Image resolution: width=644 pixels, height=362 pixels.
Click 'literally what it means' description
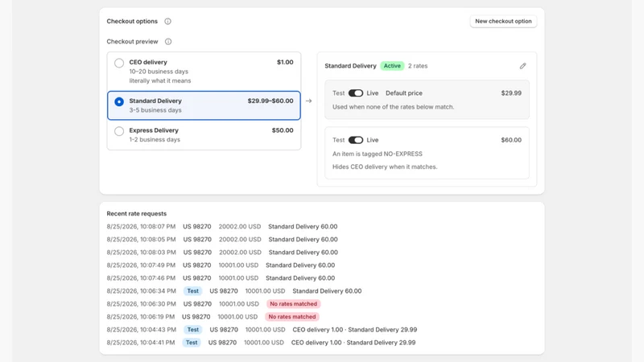pyautogui.click(x=160, y=81)
